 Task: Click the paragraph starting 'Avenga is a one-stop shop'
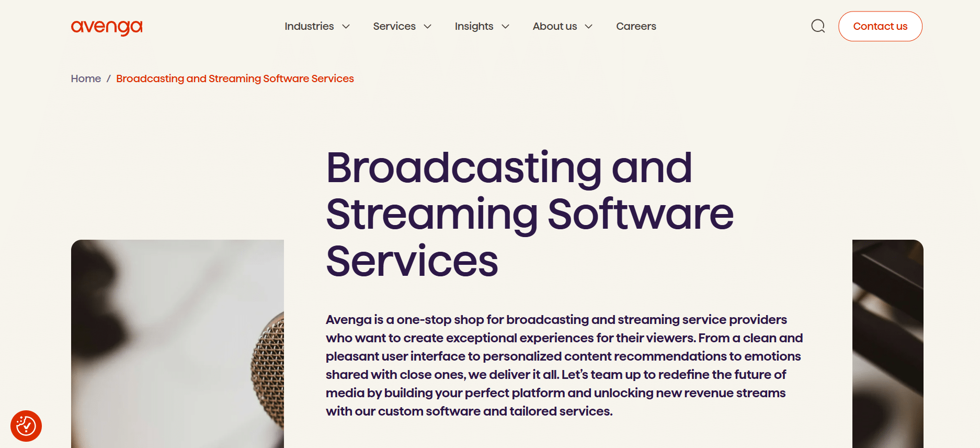pos(564,365)
